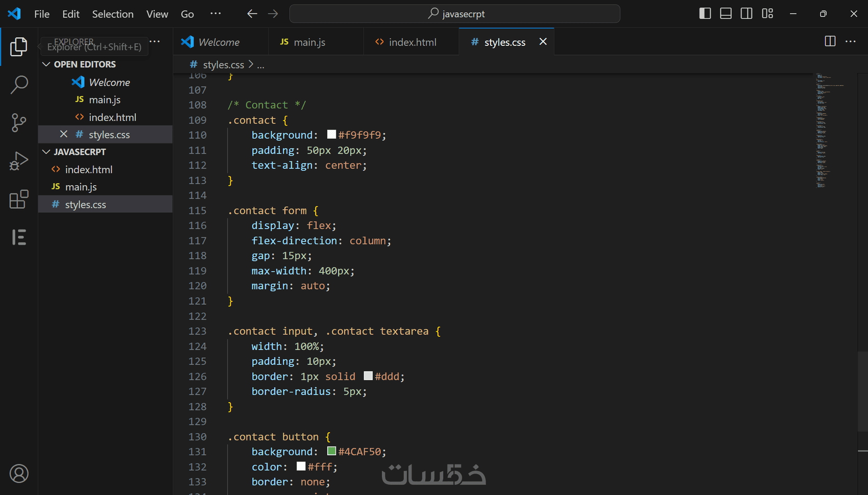Open the Search view in activity bar
868x495 pixels.
click(19, 85)
